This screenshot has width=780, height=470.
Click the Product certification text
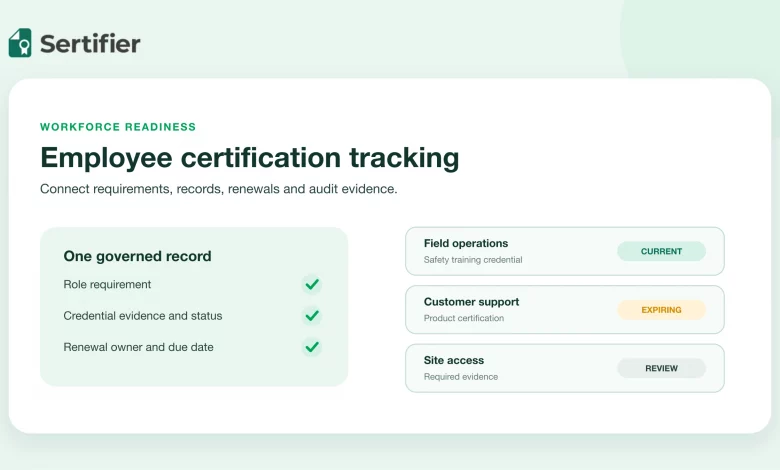464,318
